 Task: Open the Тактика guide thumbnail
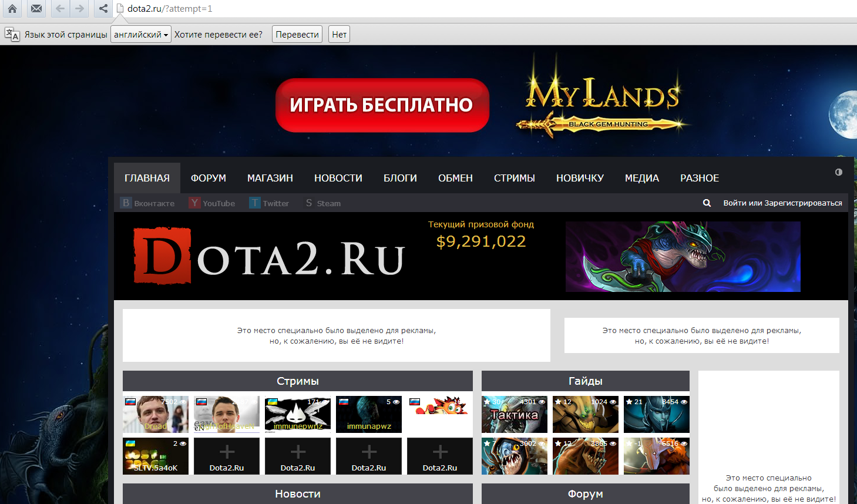tap(515, 414)
